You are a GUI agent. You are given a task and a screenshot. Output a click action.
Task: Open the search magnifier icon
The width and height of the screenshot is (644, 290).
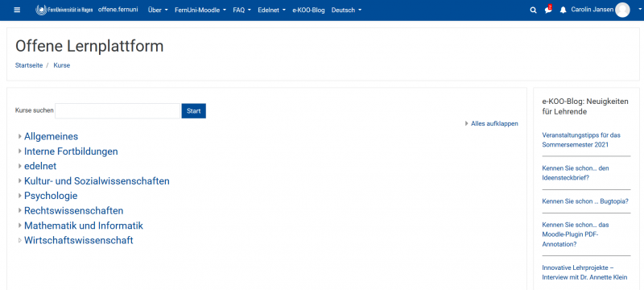[x=533, y=10]
